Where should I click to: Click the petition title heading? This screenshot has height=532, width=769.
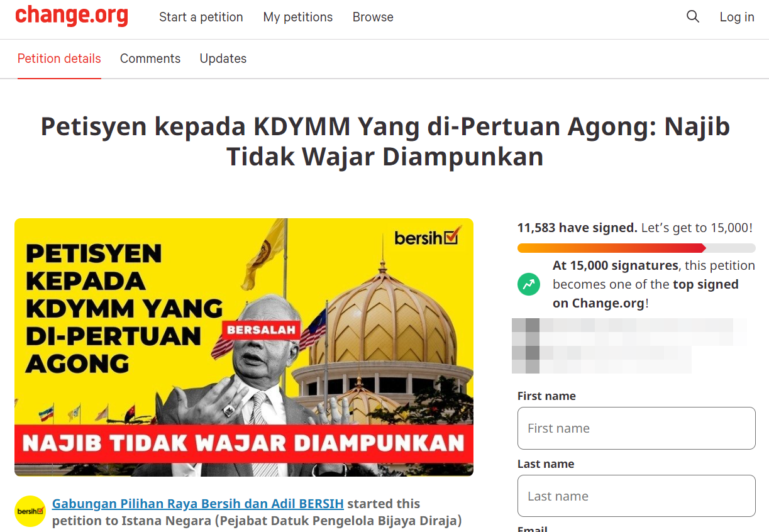click(385, 141)
